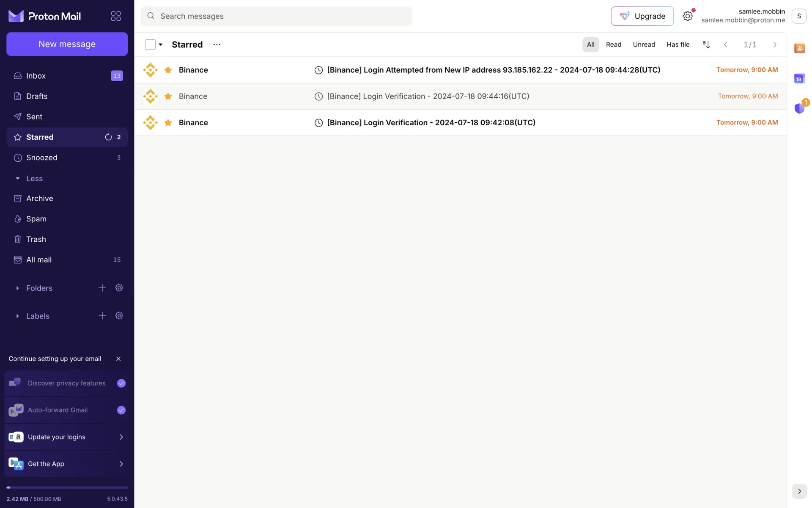The image size is (812, 508).
Task: Unstar the Login Attempted Binance email
Action: [168, 70]
